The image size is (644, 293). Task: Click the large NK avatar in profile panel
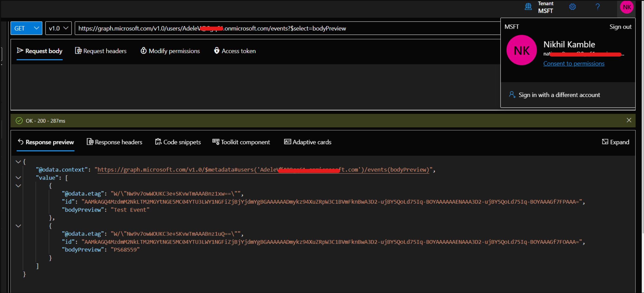[522, 50]
